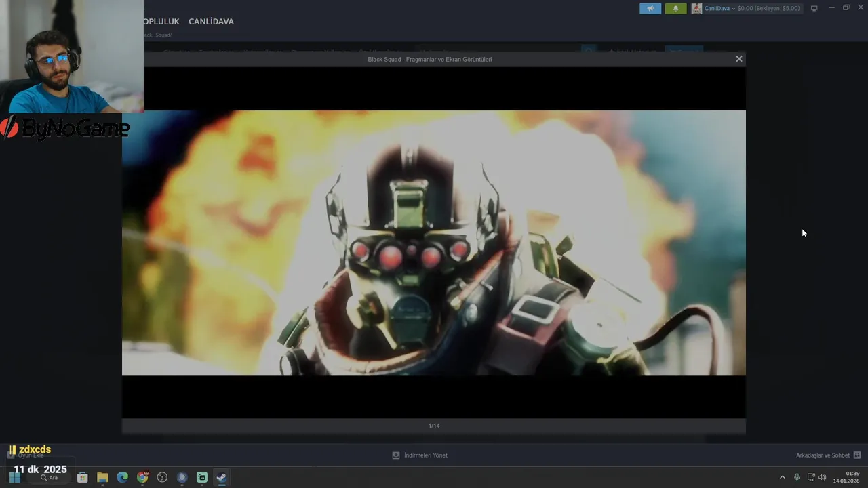The width and height of the screenshot is (868, 488).
Task: Switch to OBS Studio in the taskbar
Action: click(162, 477)
